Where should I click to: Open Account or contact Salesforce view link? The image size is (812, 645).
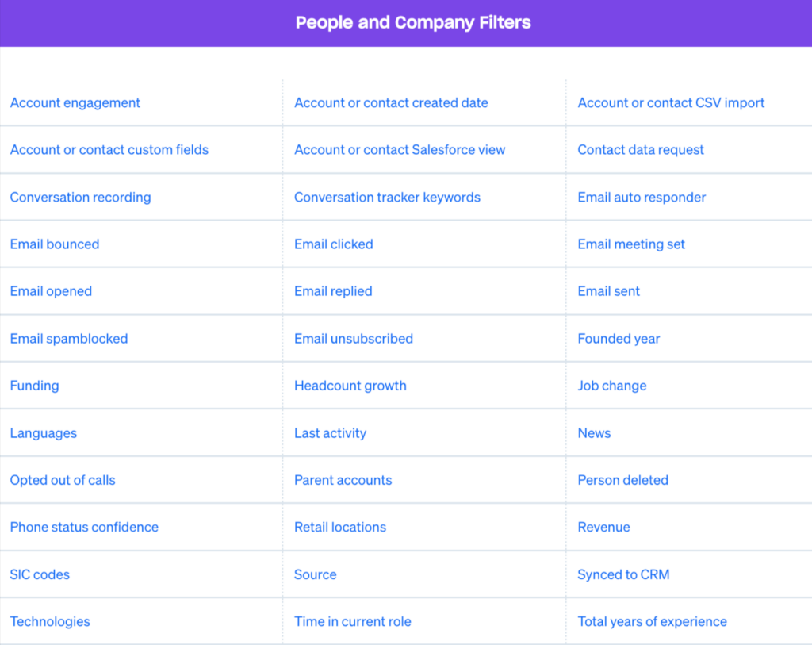coord(400,150)
